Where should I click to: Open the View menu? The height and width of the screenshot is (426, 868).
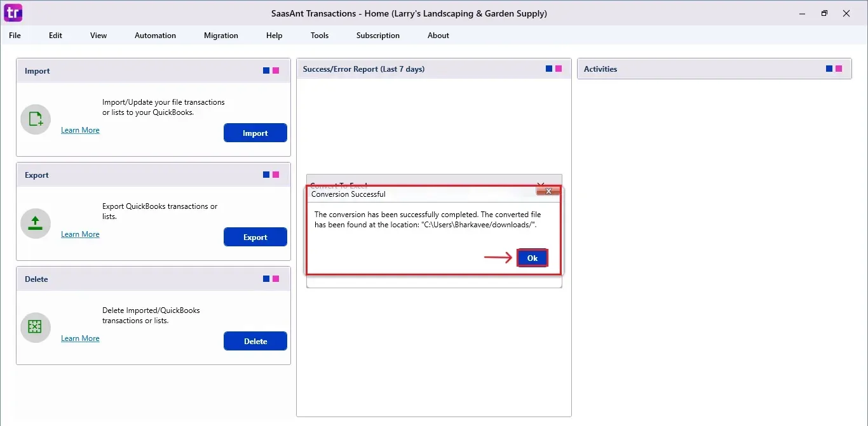(x=98, y=36)
